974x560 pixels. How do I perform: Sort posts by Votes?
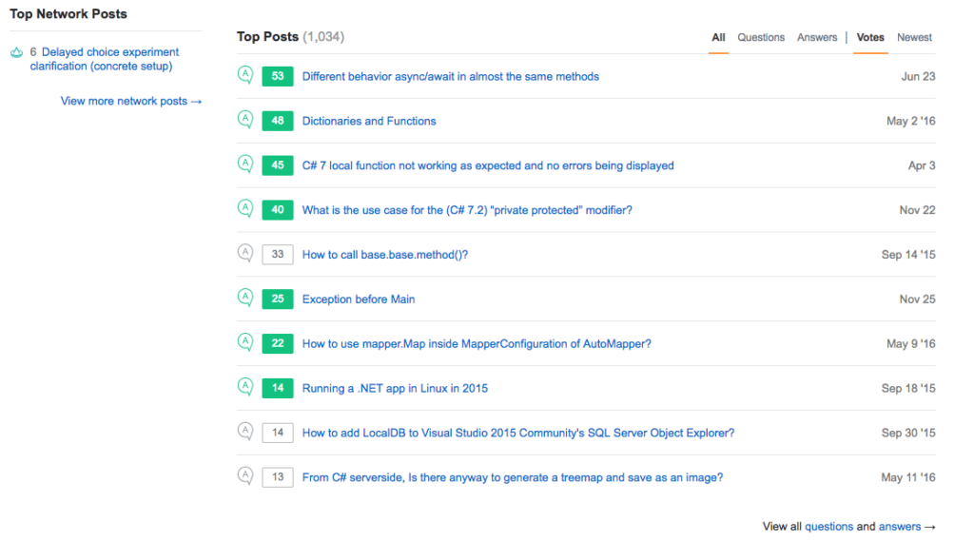tap(870, 38)
